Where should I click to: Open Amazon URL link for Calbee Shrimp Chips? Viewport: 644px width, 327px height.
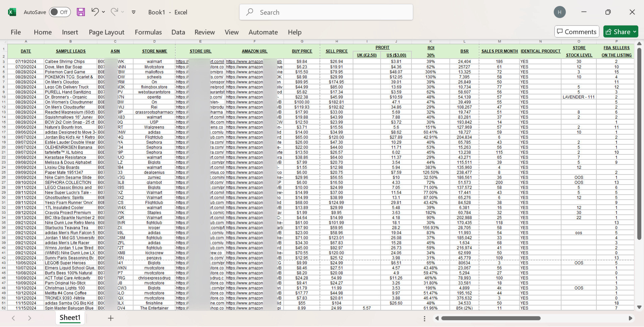pos(244,62)
